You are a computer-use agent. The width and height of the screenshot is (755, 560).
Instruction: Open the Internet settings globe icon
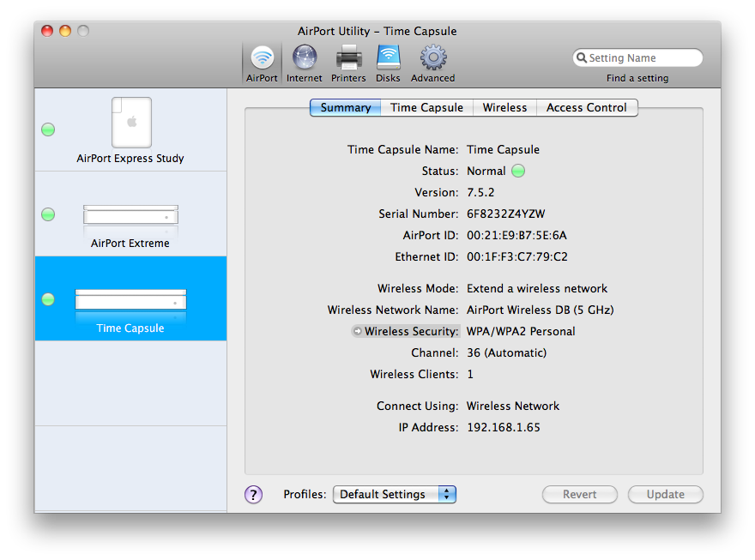(x=305, y=57)
